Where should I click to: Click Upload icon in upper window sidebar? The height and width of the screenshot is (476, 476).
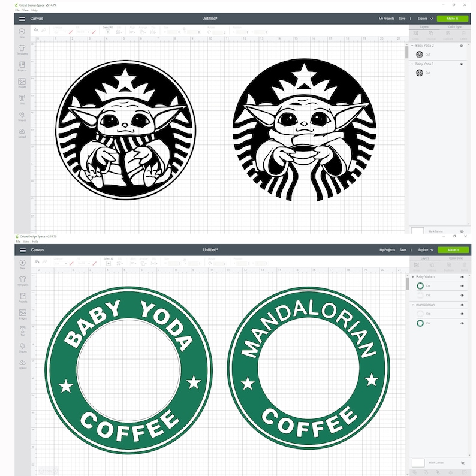point(22,133)
